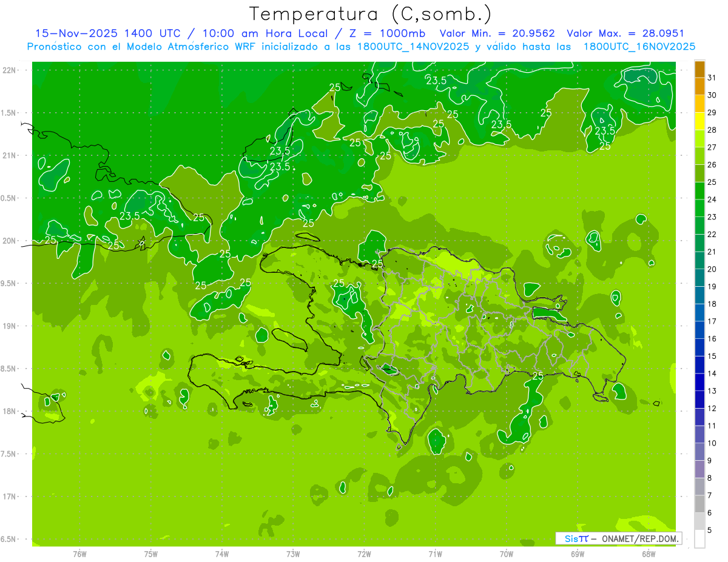The image size is (728, 562).
Task: Click the '72W' longitude axis label
Action: [364, 554]
